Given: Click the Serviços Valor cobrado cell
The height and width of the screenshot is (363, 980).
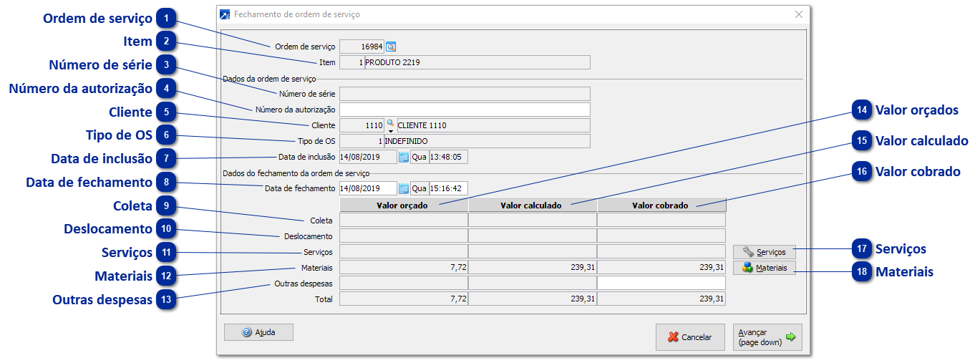Looking at the screenshot, I should (661, 252).
